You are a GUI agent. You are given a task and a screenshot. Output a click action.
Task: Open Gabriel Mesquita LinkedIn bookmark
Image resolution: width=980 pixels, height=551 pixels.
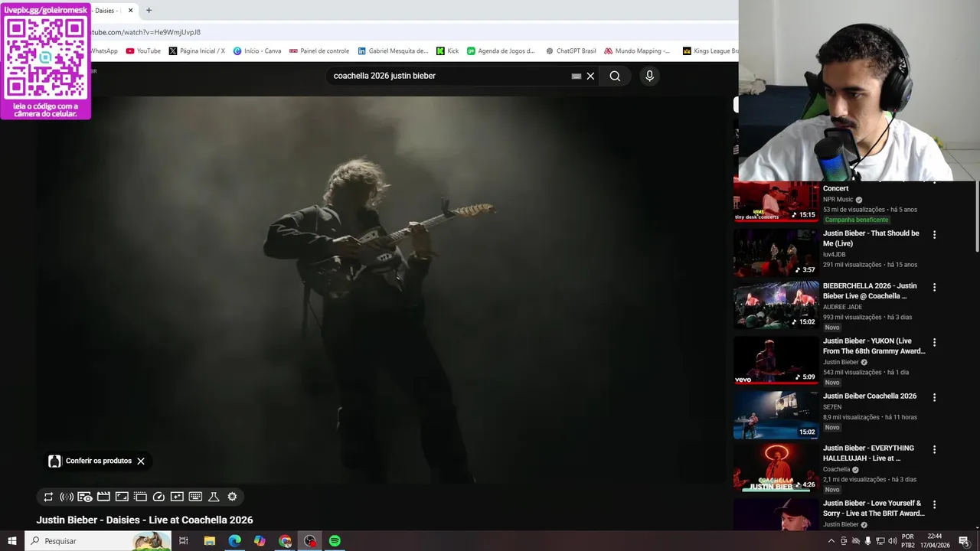click(393, 51)
